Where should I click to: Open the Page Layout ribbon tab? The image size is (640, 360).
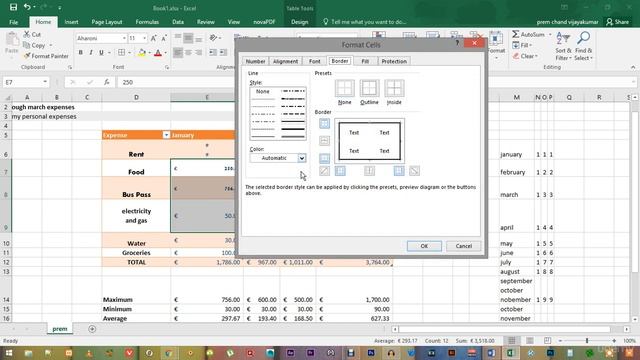click(x=107, y=22)
